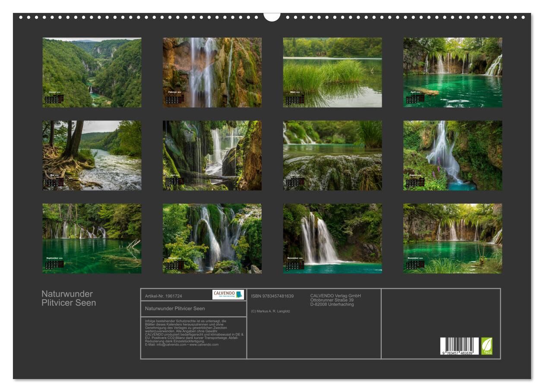The image size is (544, 392).
Task: Open the Mai tree roots river thumbnail
Action: (92, 155)
